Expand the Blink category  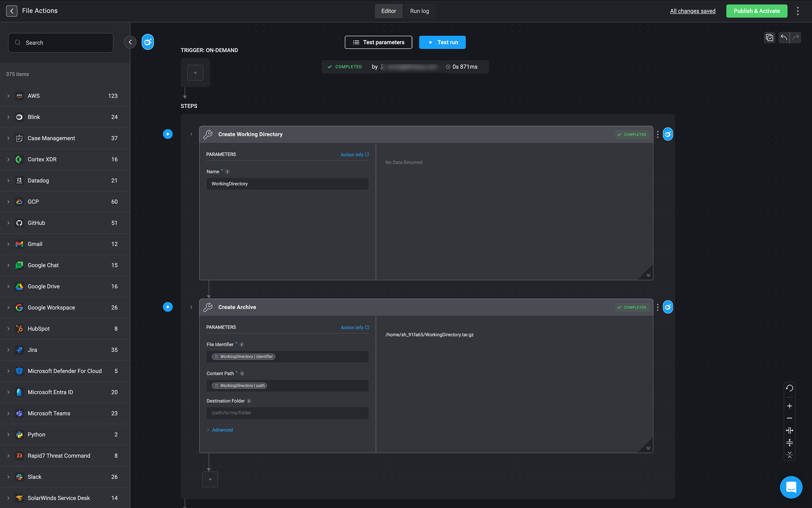point(8,117)
